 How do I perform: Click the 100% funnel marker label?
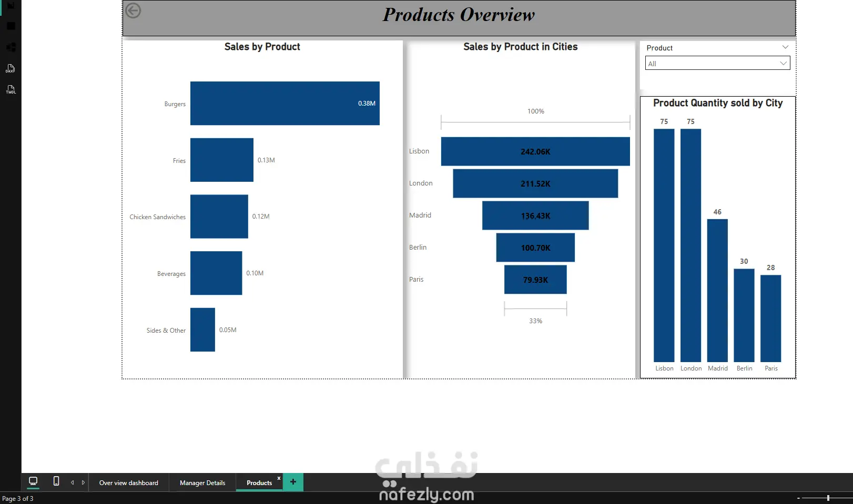(x=536, y=111)
